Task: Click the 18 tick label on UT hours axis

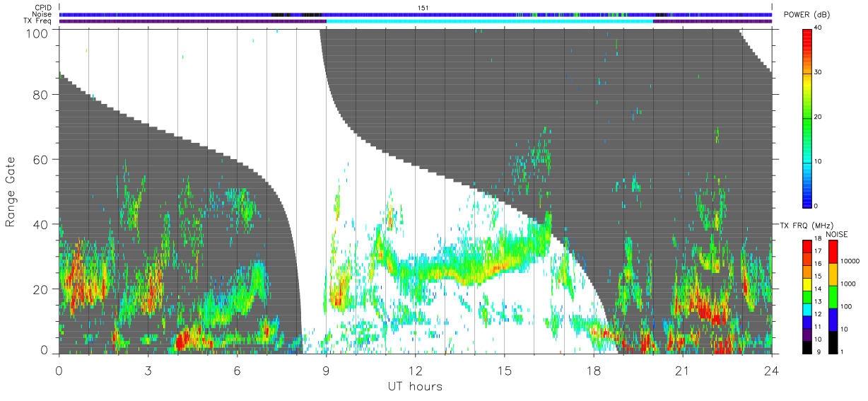Action: 593,371
